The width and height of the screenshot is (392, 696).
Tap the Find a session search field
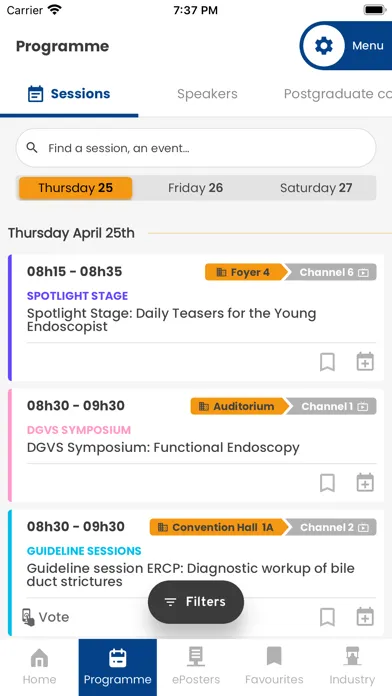pyautogui.click(x=196, y=148)
